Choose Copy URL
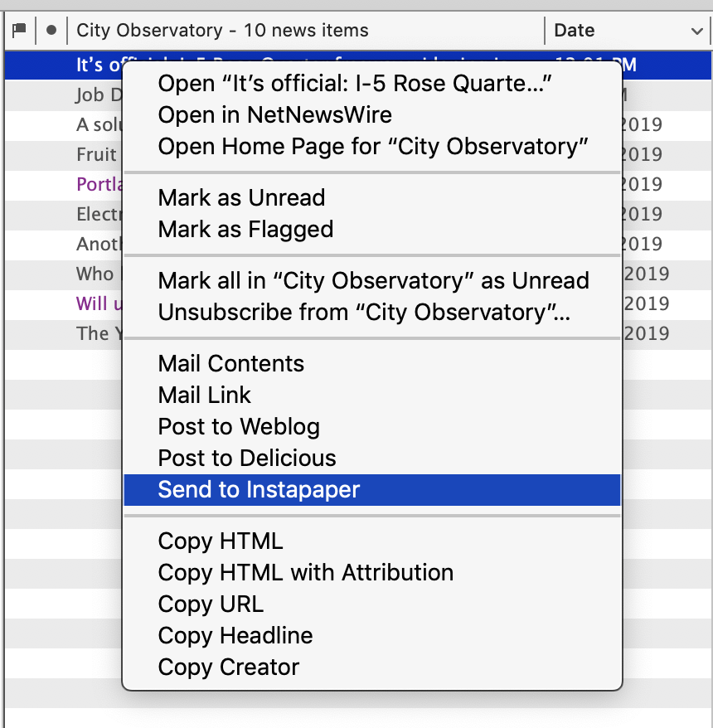 [371, 604]
